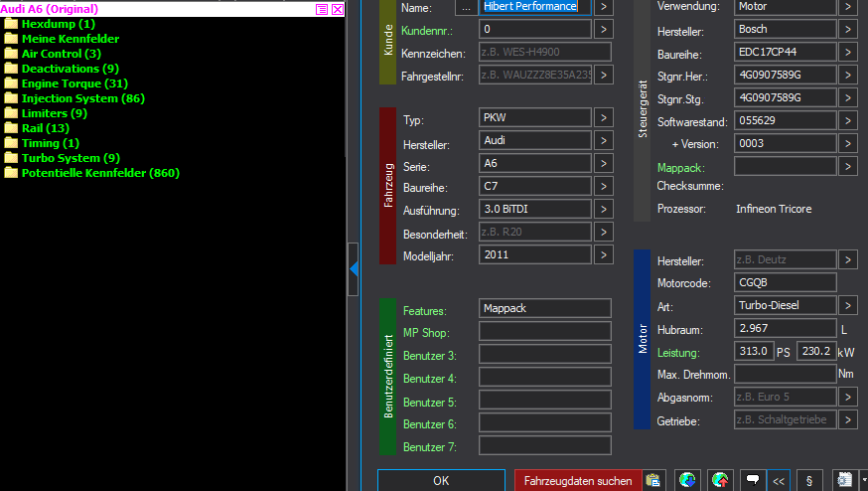868x491 pixels.
Task: Open the Abgasnorm dropdown arrow
Action: (847, 397)
